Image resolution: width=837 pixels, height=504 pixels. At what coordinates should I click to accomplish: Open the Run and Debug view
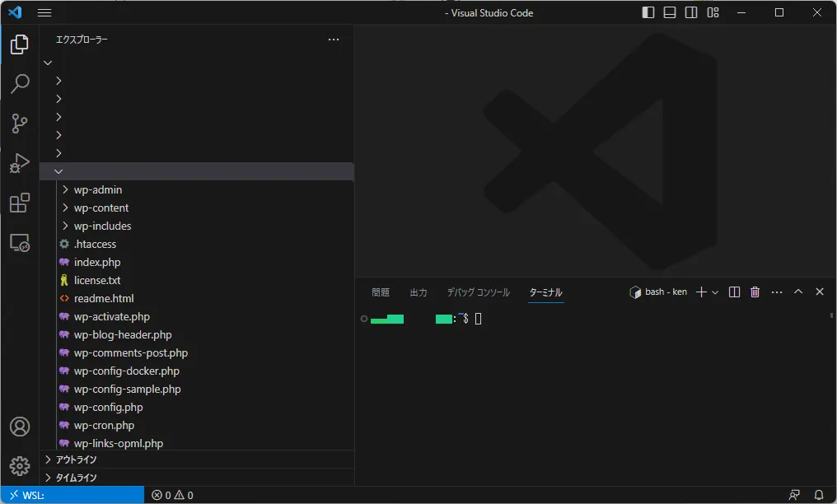pyautogui.click(x=20, y=163)
